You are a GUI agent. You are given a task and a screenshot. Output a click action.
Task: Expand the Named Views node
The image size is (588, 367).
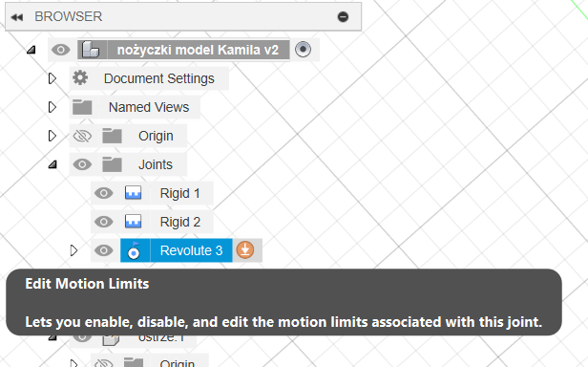click(52, 107)
